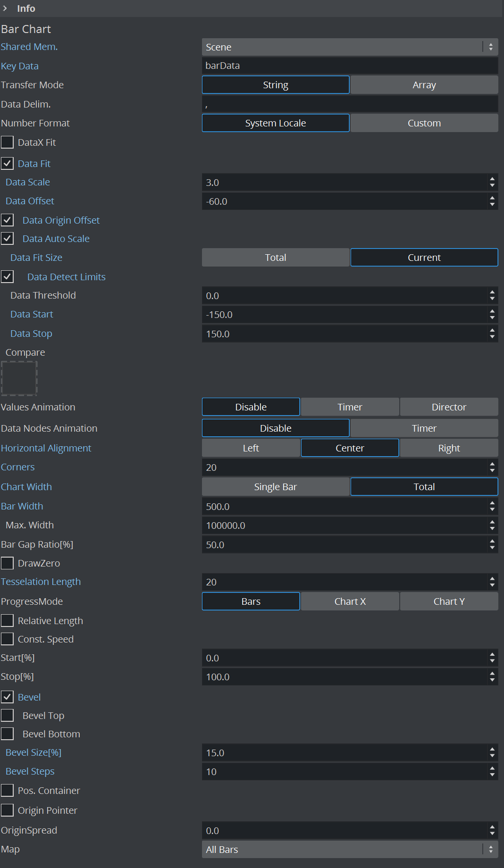Select Total for Data Fit Size

click(276, 258)
